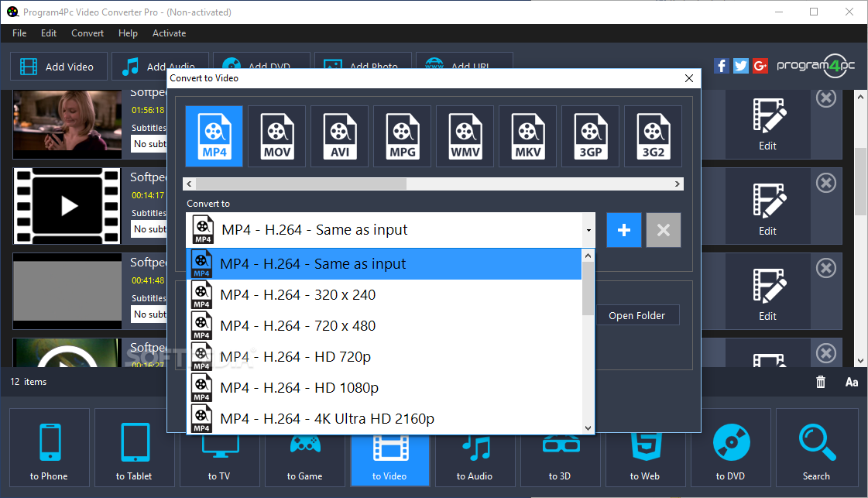Viewport: 868px width, 498px height.
Task: Select MP4 - H.264 - 720 x 480 option
Action: tap(386, 326)
